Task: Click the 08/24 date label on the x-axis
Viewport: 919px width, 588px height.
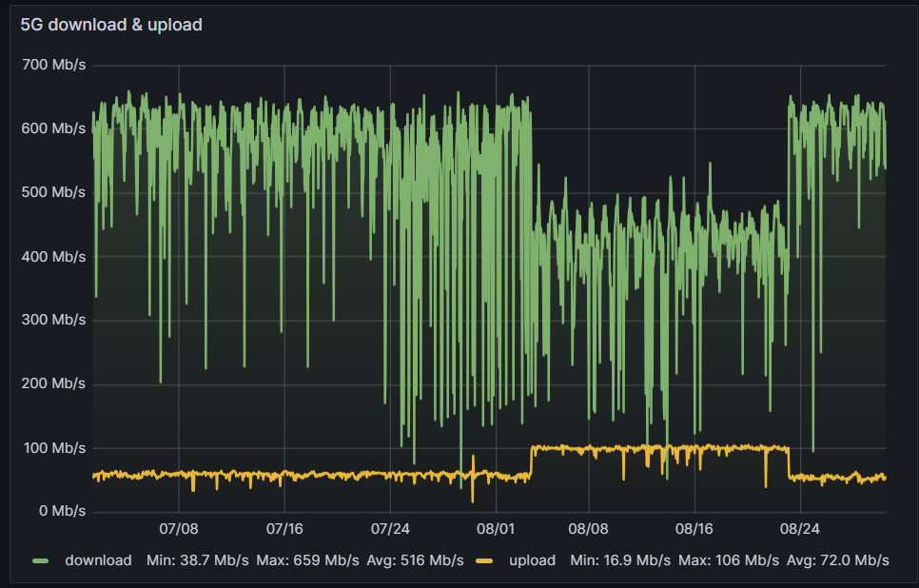Action: [799, 527]
